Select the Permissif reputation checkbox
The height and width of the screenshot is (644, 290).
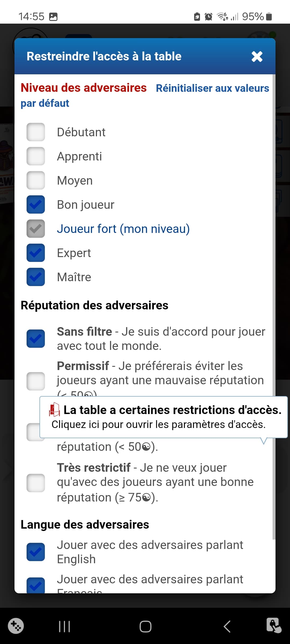coord(36,381)
